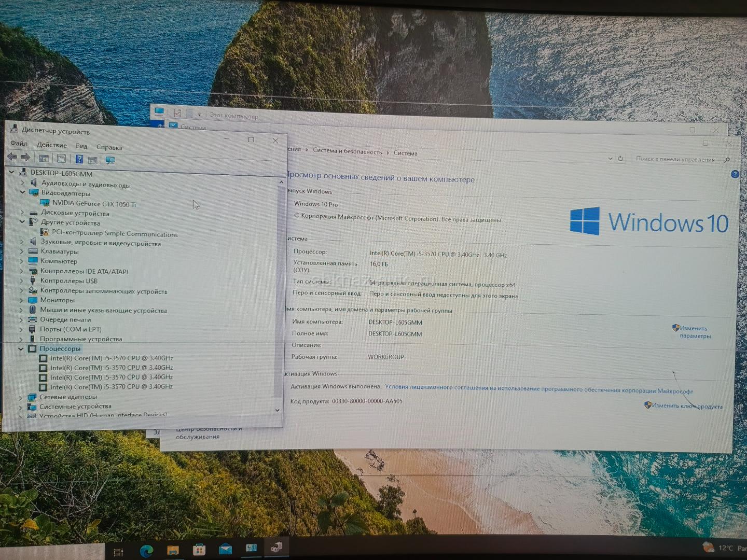Click the help question mark in System window
The width and height of the screenshot is (747, 560).
(x=735, y=174)
